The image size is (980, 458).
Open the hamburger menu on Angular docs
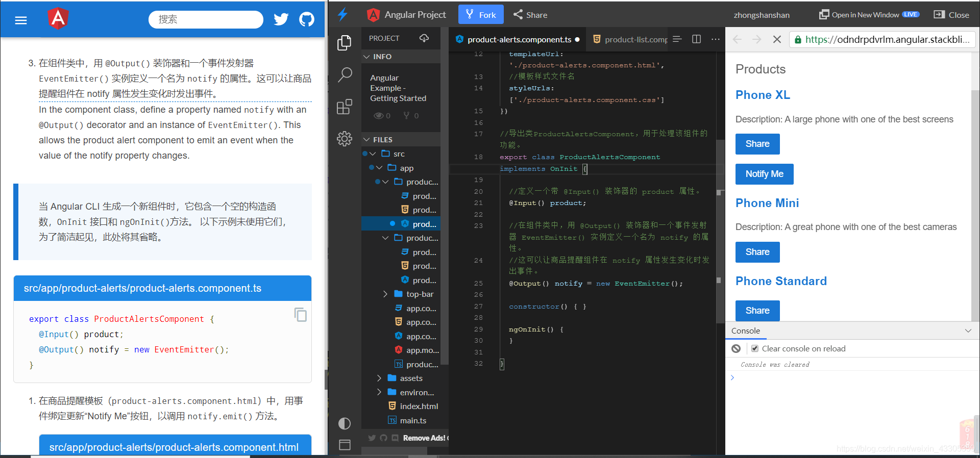click(x=21, y=20)
